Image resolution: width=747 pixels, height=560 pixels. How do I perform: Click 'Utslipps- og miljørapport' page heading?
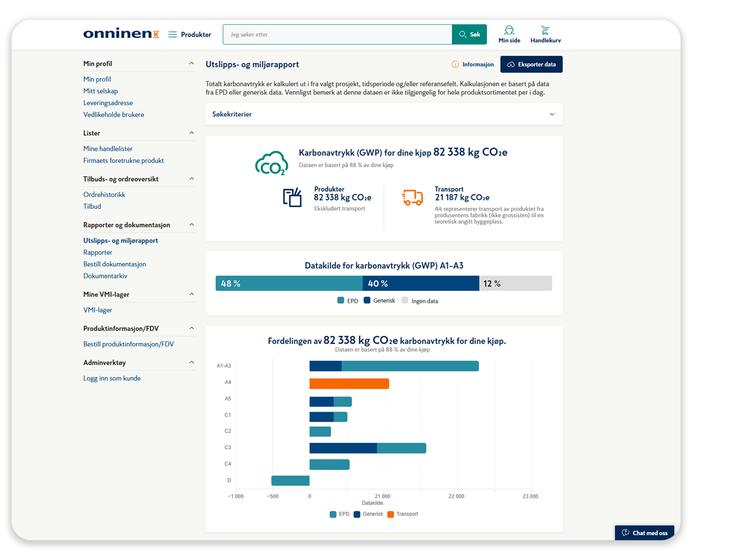pyautogui.click(x=252, y=64)
